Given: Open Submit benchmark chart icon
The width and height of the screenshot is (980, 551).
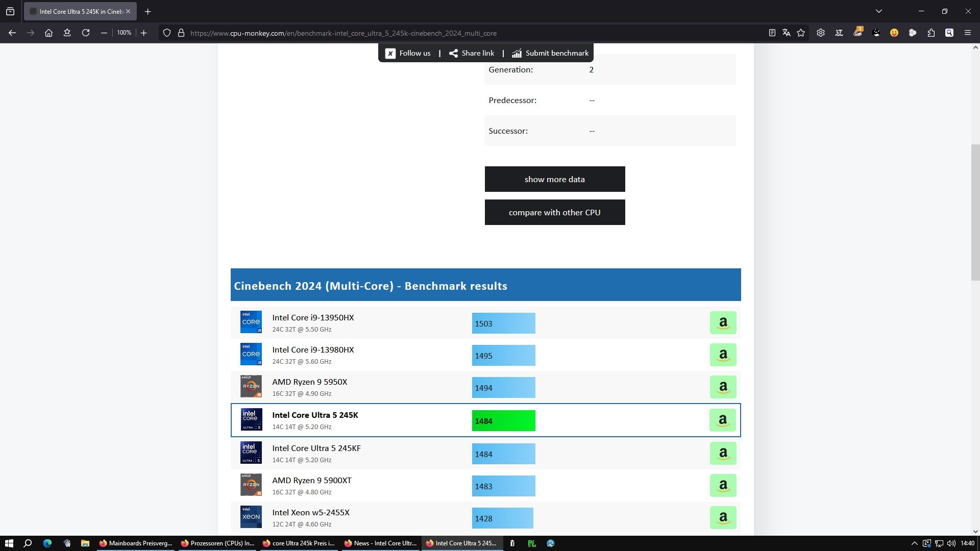Looking at the screenshot, I should click(517, 53).
